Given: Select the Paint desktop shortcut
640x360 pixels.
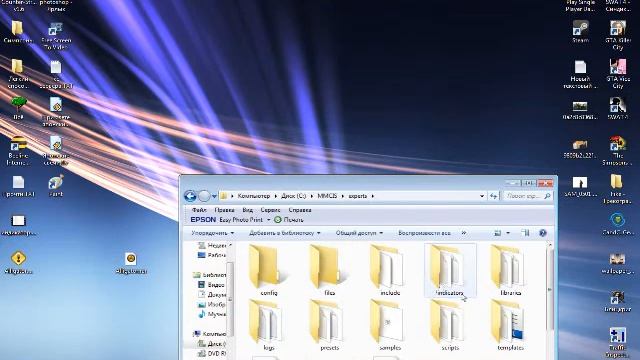Looking at the screenshot, I should (56, 186).
